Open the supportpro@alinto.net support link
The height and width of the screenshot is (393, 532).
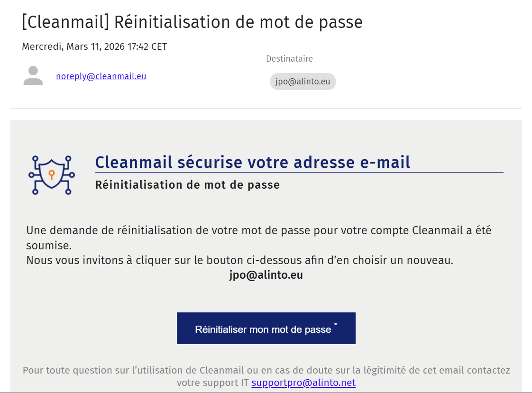pos(303,383)
